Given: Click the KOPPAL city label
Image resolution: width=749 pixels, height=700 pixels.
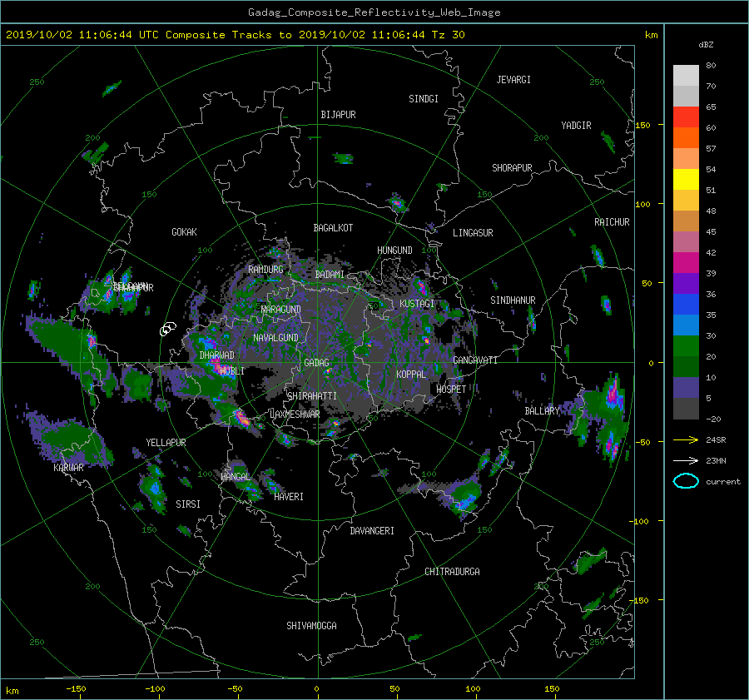Looking at the screenshot, I should coord(411,374).
